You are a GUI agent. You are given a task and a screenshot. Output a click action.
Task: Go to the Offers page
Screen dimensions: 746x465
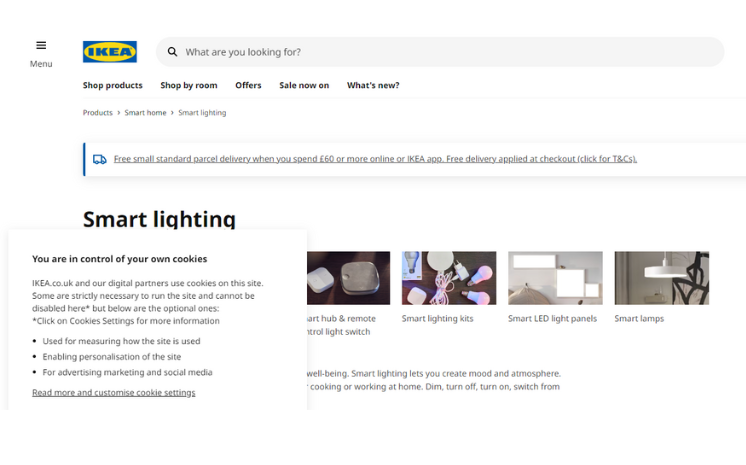(x=248, y=85)
